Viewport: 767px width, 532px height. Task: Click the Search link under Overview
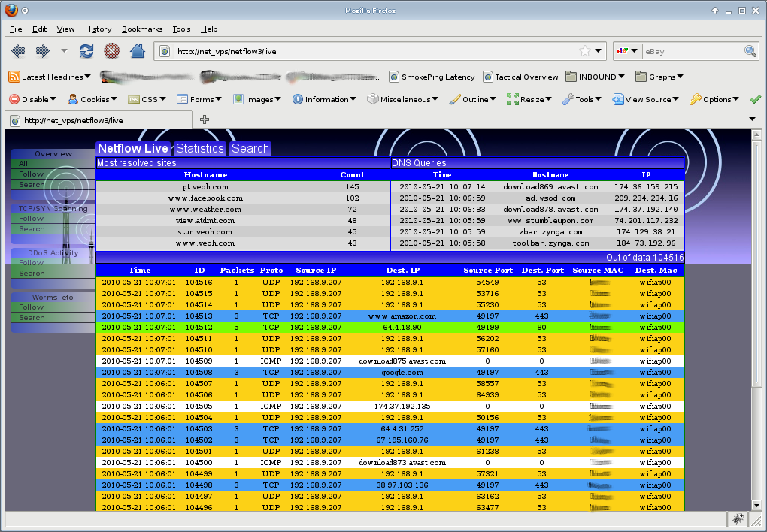tap(32, 184)
